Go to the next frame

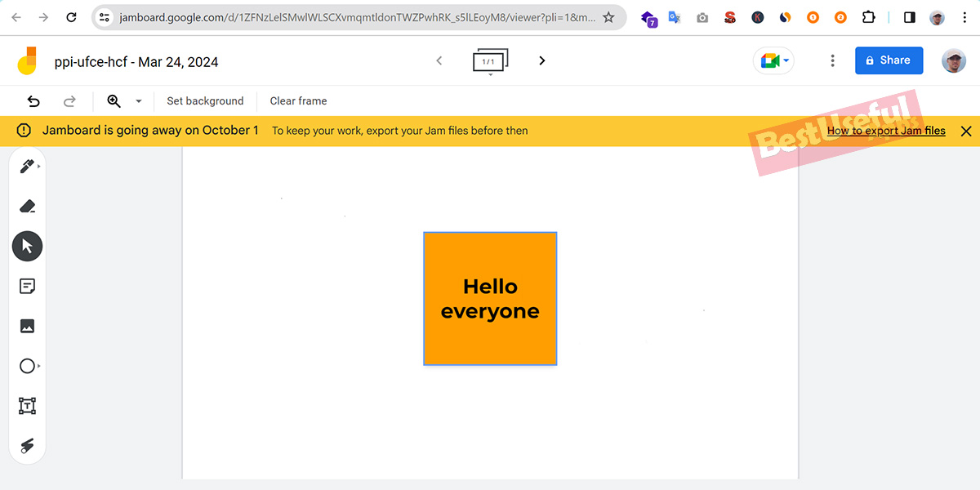(541, 60)
